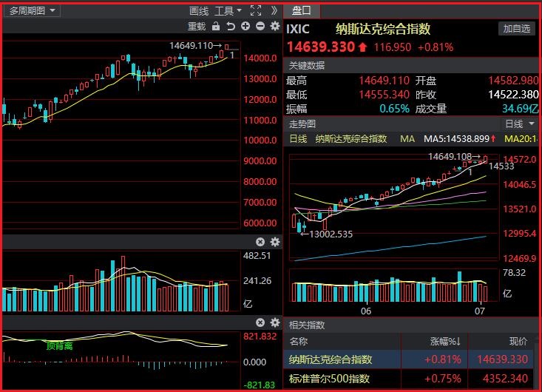542x392 pixels.
Task: Close the volume indicator panel
Action: (x=260, y=242)
